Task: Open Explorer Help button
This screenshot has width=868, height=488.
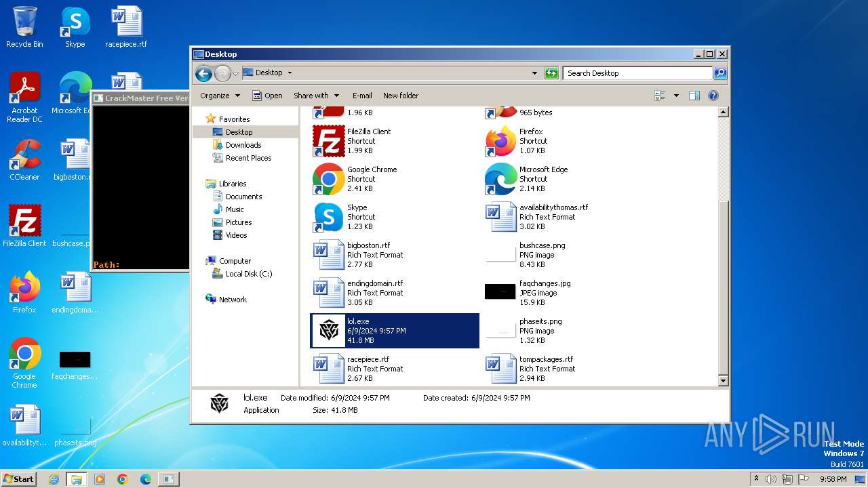Action: (713, 96)
